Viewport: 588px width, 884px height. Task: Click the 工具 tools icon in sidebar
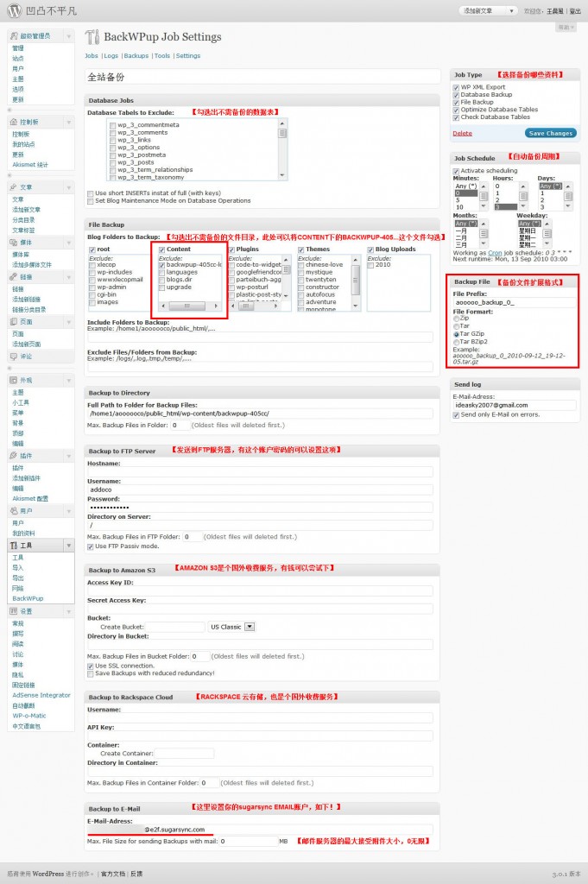coord(14,546)
